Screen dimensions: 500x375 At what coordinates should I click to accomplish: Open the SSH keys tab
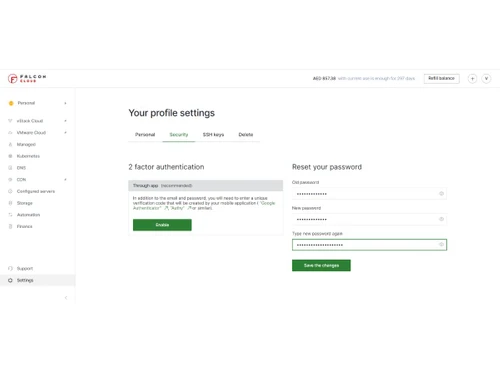[x=213, y=135]
